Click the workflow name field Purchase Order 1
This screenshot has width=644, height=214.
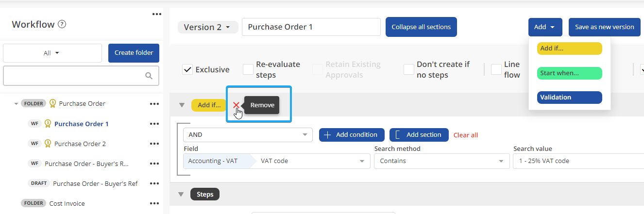tap(311, 27)
